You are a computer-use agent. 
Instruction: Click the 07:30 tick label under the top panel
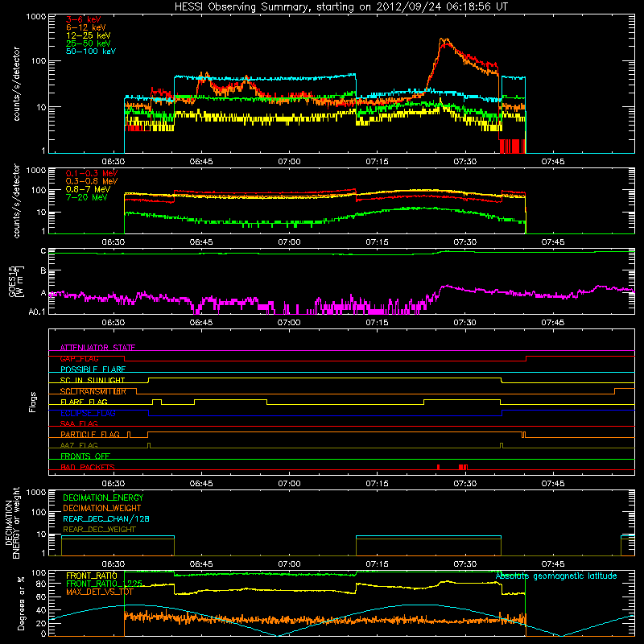click(465, 162)
